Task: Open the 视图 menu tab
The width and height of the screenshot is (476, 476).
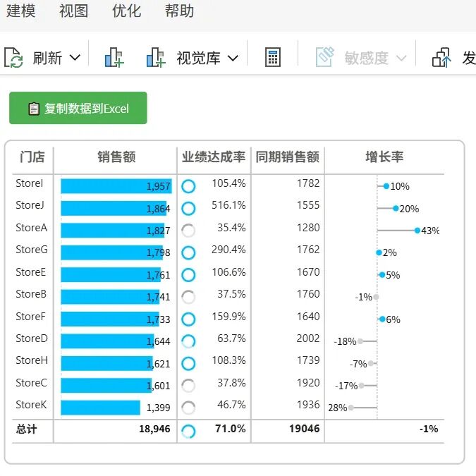Action: tap(74, 11)
